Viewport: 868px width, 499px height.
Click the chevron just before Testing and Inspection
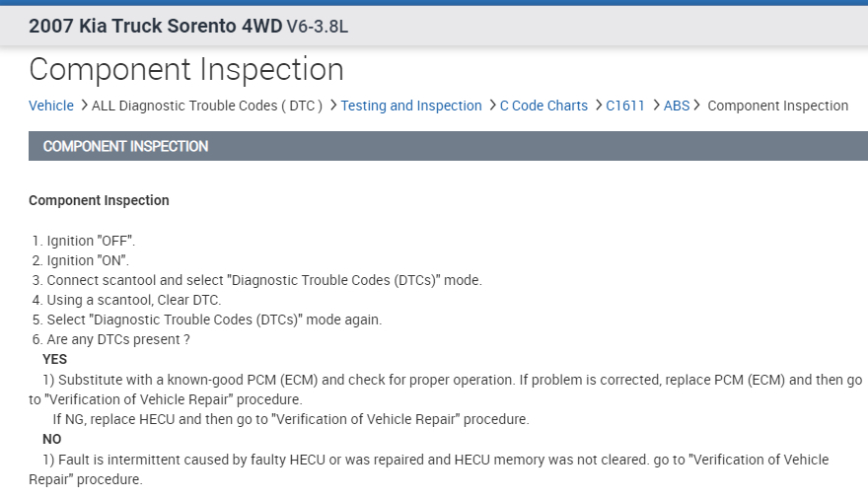[333, 106]
